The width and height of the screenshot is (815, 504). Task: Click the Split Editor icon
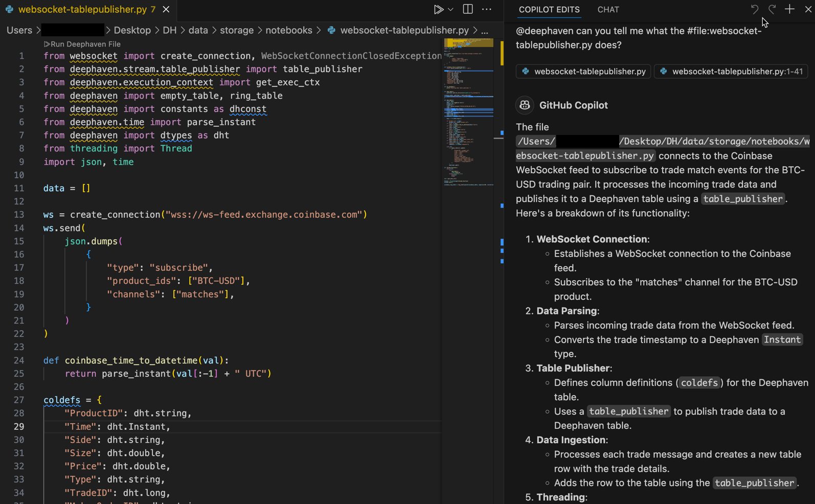(467, 10)
